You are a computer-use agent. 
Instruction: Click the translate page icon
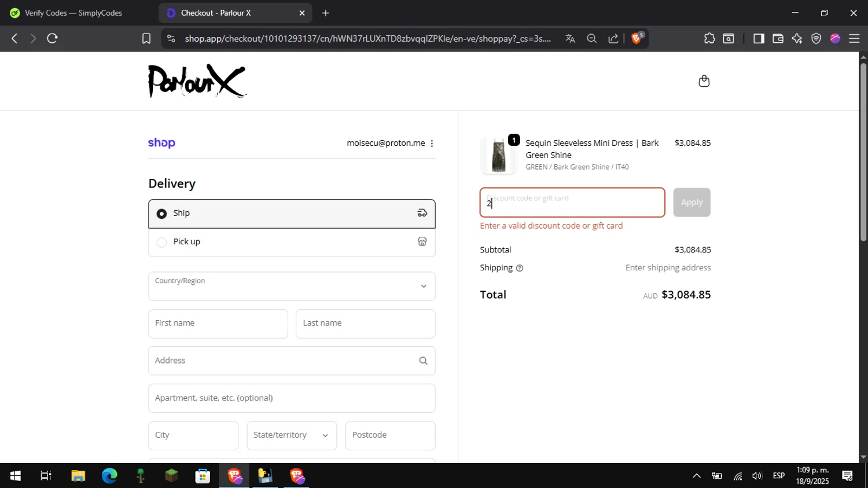coord(570,39)
